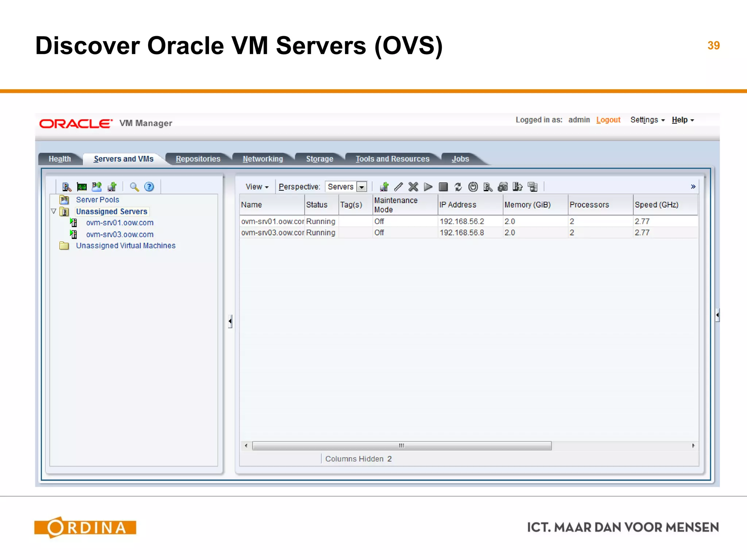Collapse the left navigation pane splitter arrow
This screenshot has width=747, height=560.
point(230,321)
